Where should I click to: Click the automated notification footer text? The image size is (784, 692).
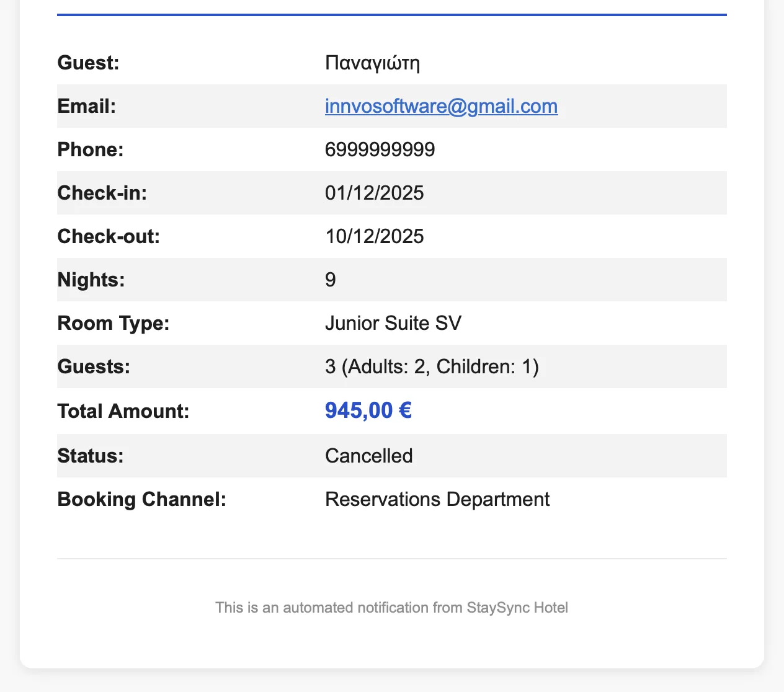391,608
